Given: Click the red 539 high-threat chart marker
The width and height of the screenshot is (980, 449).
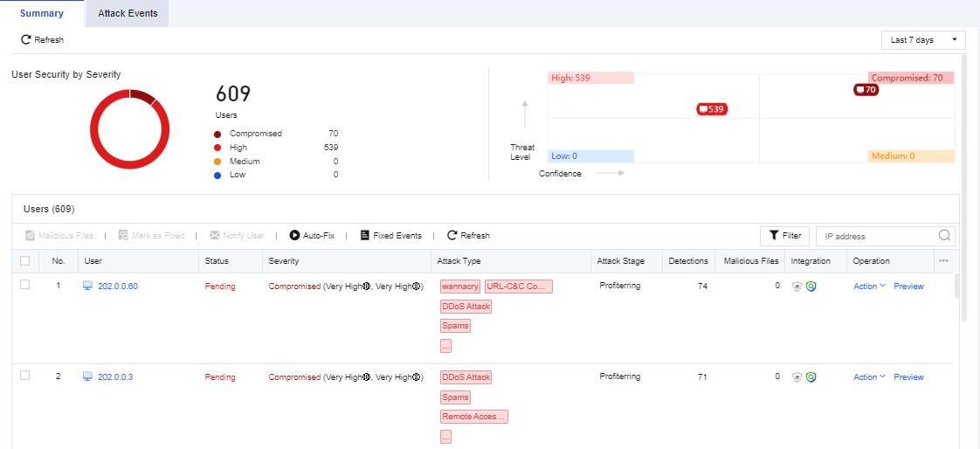Looking at the screenshot, I should point(712,109).
